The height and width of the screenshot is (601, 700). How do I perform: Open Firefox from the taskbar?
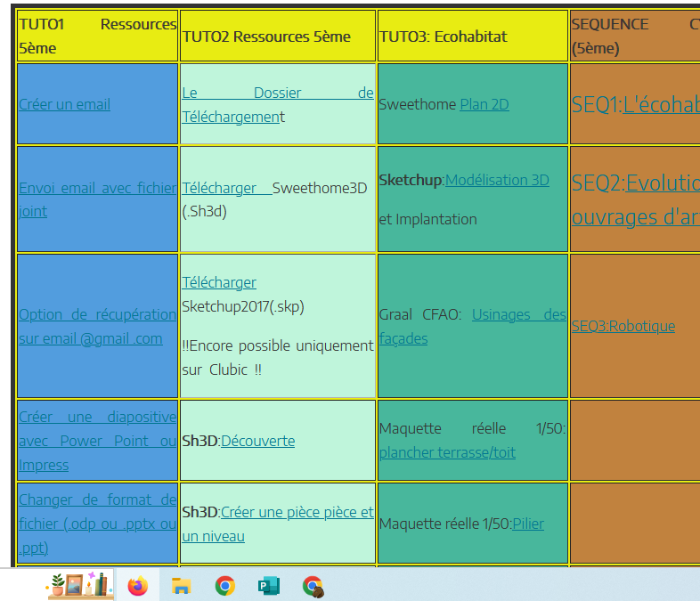pyautogui.click(x=137, y=586)
